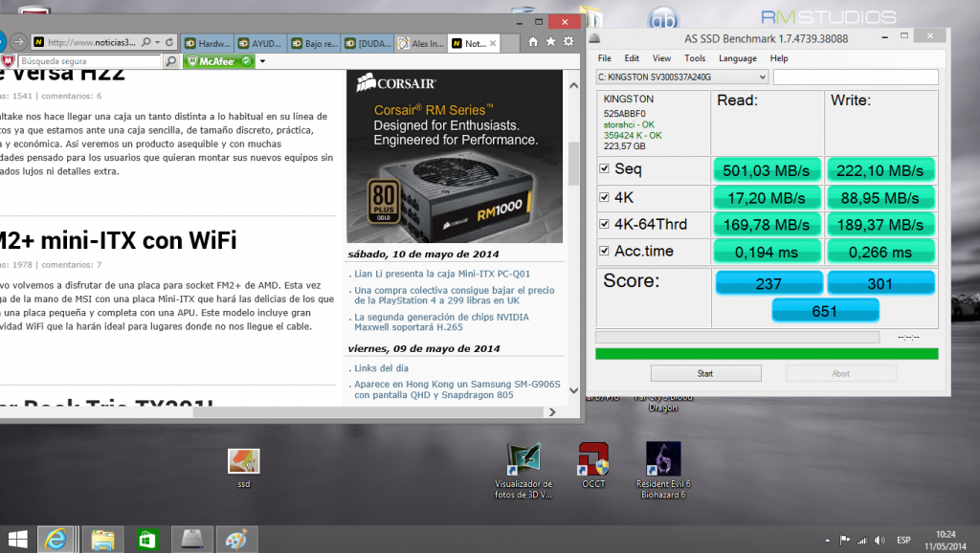Image resolution: width=980 pixels, height=553 pixels.
Task: Open NVIDIA Maxwell H.265 news link
Action: tap(441, 321)
